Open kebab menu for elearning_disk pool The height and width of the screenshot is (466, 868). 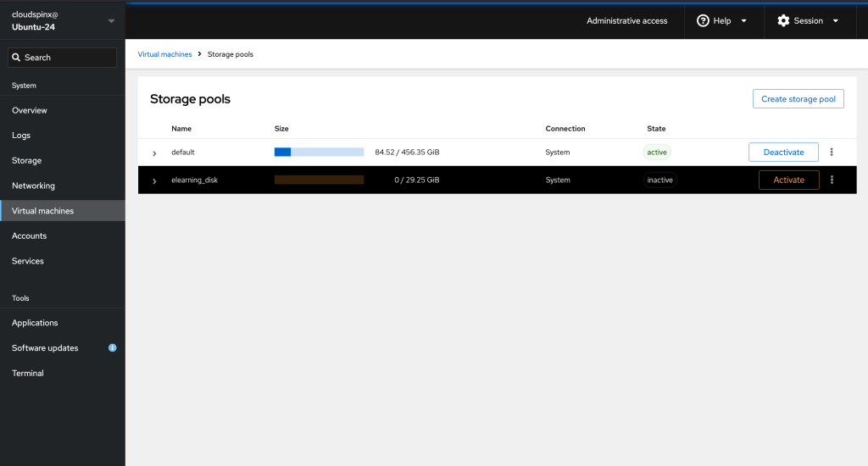tap(832, 180)
